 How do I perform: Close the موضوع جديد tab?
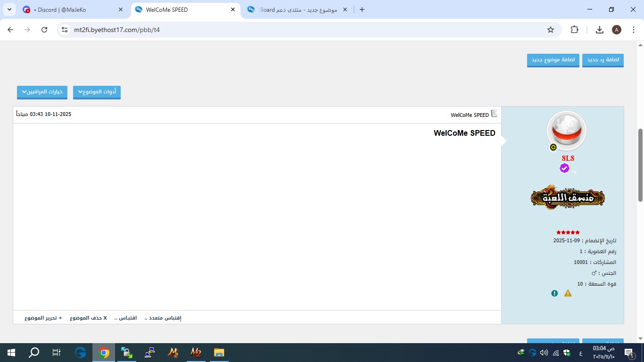(x=345, y=9)
